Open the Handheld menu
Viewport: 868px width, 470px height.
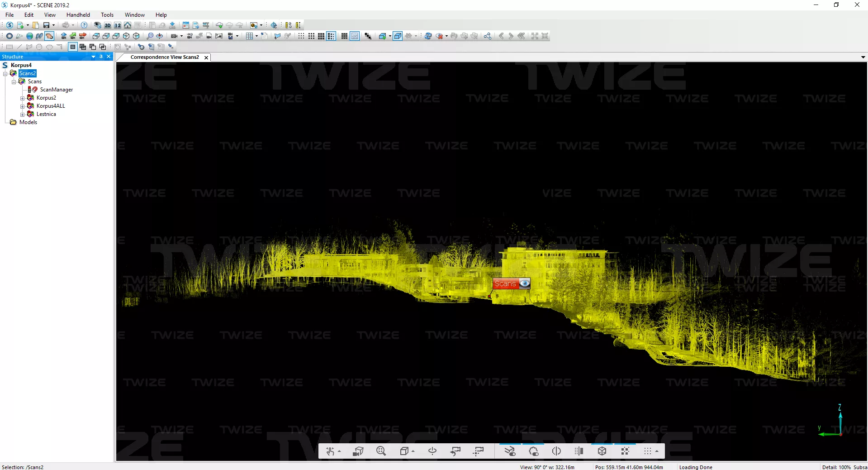pyautogui.click(x=78, y=15)
